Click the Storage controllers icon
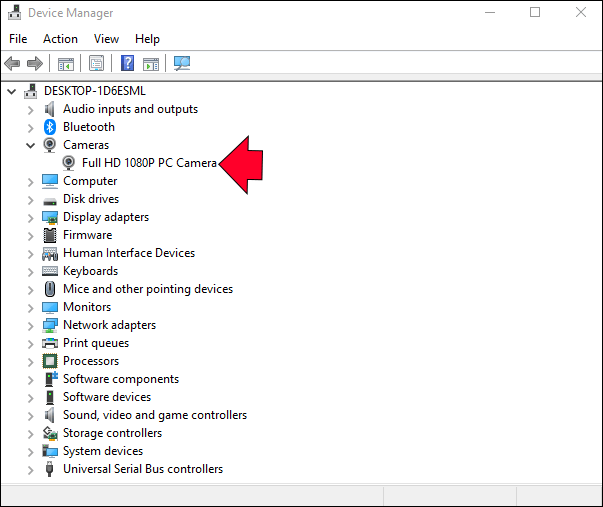The image size is (603, 507). pos(50,434)
